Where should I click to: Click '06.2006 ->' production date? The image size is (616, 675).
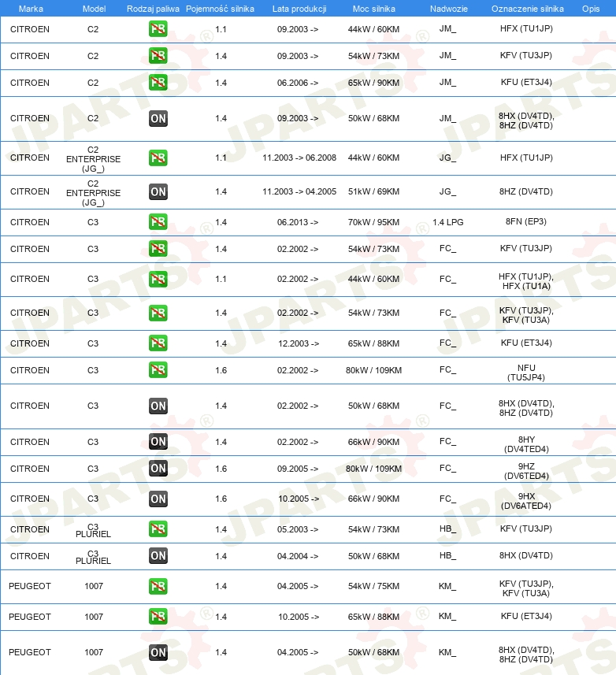point(298,83)
